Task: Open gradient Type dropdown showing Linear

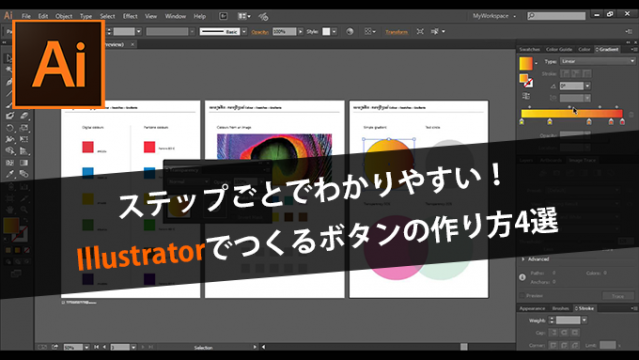Action: 598,61
